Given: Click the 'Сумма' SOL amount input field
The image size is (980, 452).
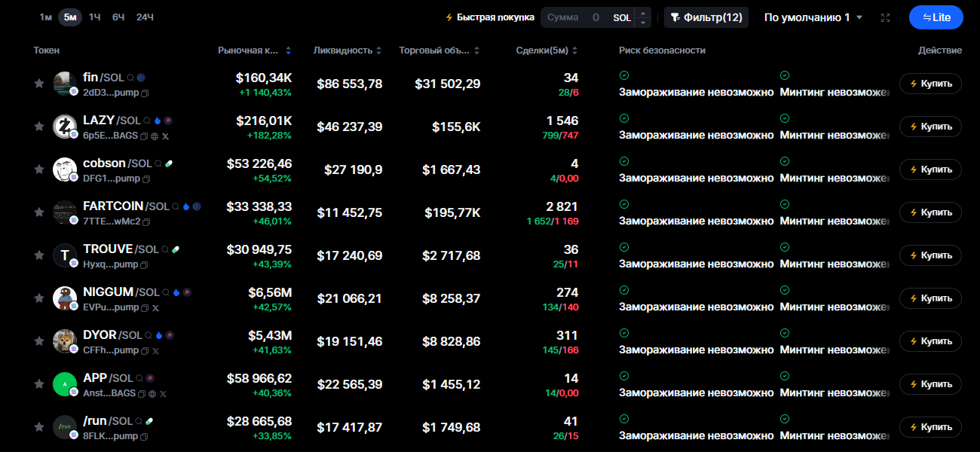Looking at the screenshot, I should coord(573,17).
